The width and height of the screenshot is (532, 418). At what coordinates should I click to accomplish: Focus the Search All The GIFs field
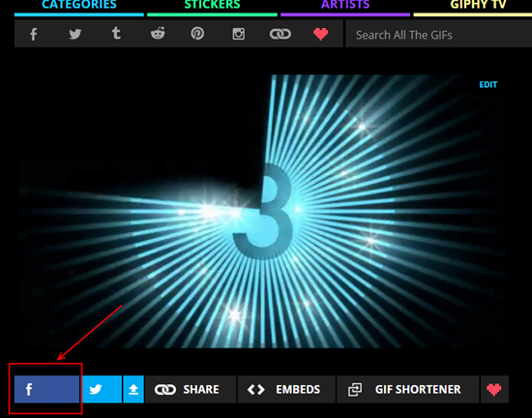click(x=439, y=34)
